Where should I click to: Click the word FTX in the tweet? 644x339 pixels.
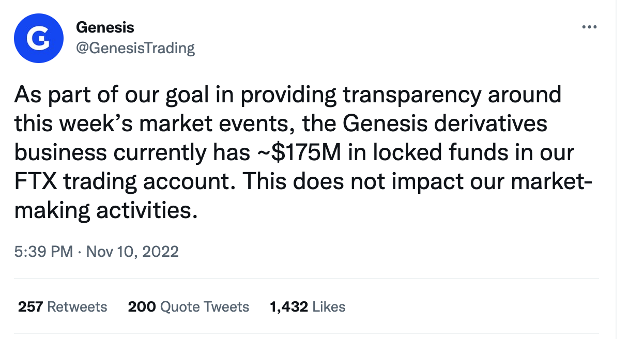(36, 181)
